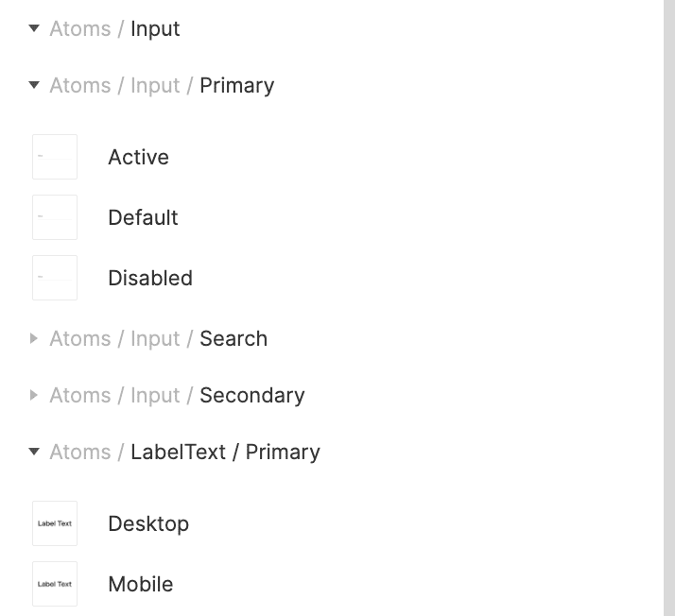This screenshot has height=616, width=675.
Task: Select the Desktop component name
Action: click(x=148, y=523)
